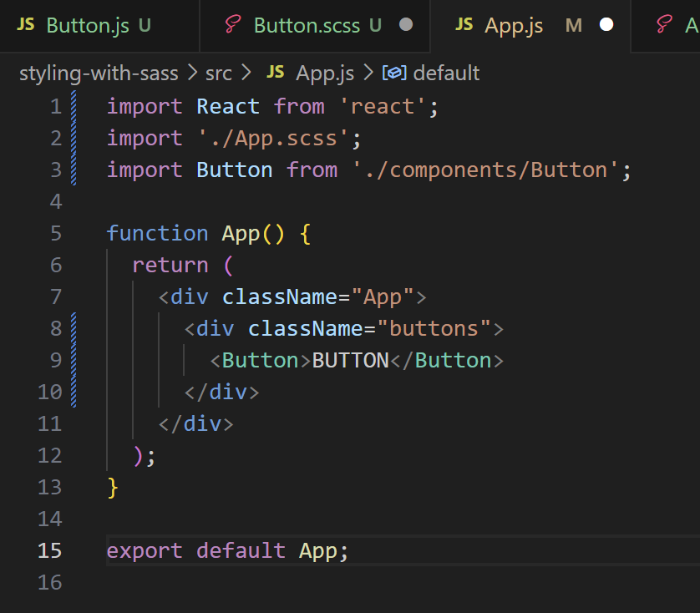
Task: Click closing </div> on line 10
Action: pos(222,393)
